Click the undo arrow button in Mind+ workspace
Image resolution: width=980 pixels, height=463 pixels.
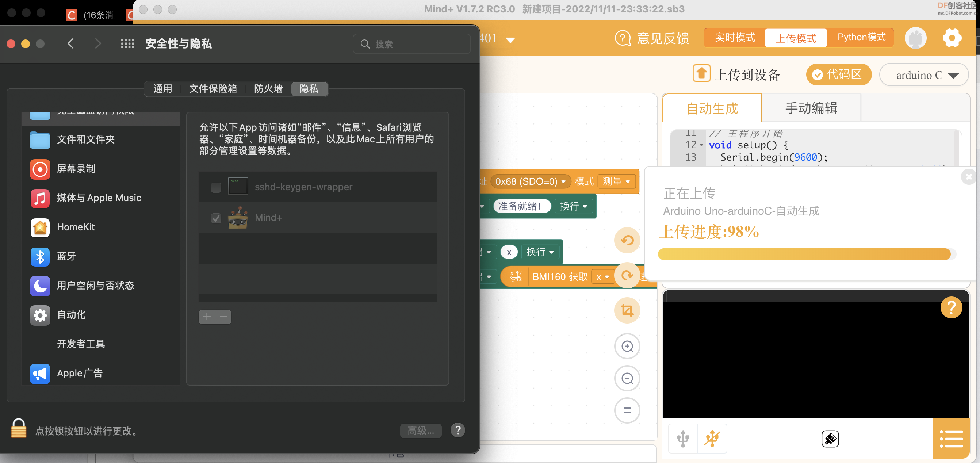pos(627,240)
